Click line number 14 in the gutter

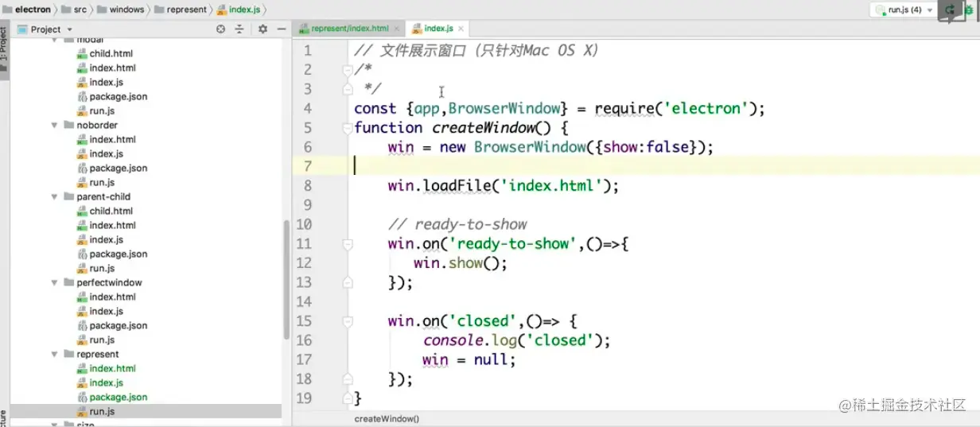(x=304, y=302)
